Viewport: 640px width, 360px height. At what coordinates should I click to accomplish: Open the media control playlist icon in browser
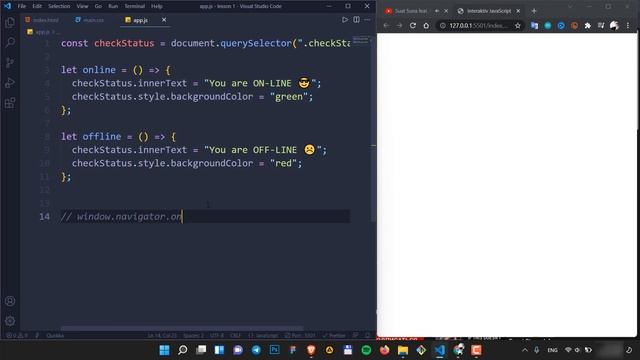point(601,25)
